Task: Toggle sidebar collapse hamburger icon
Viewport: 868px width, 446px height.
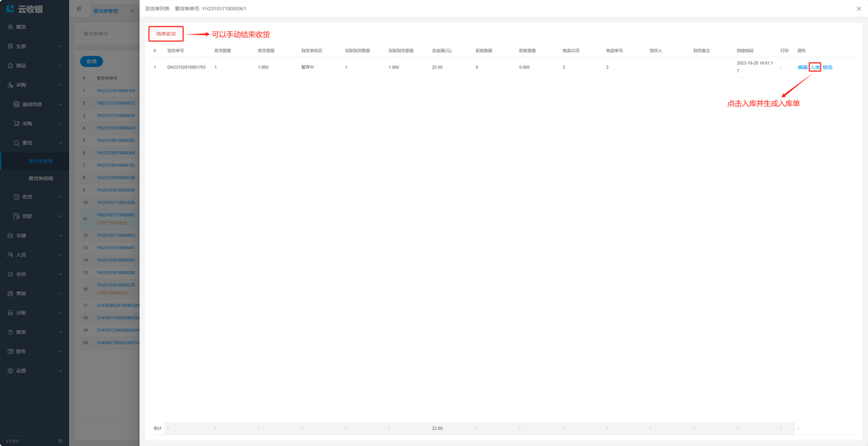Action: [x=79, y=9]
